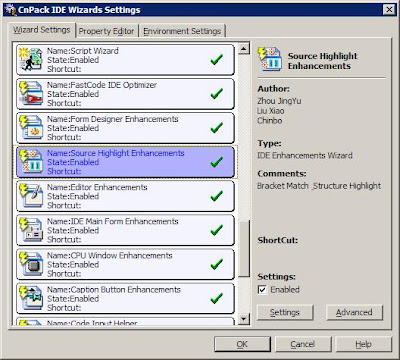Click the Script Wizard icon
This screenshot has height=360, width=400.
pos(31,59)
